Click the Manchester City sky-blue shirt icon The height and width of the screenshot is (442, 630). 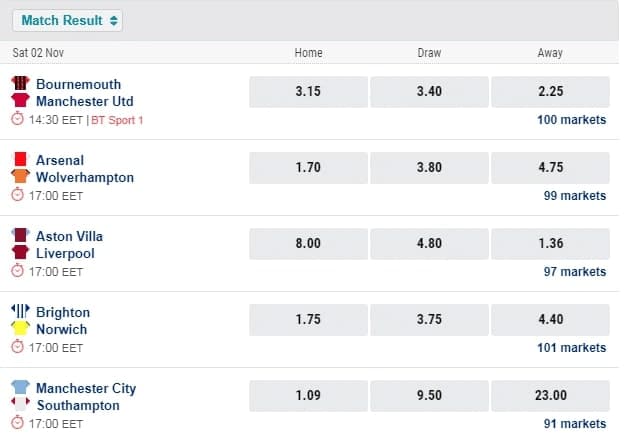coord(19,387)
